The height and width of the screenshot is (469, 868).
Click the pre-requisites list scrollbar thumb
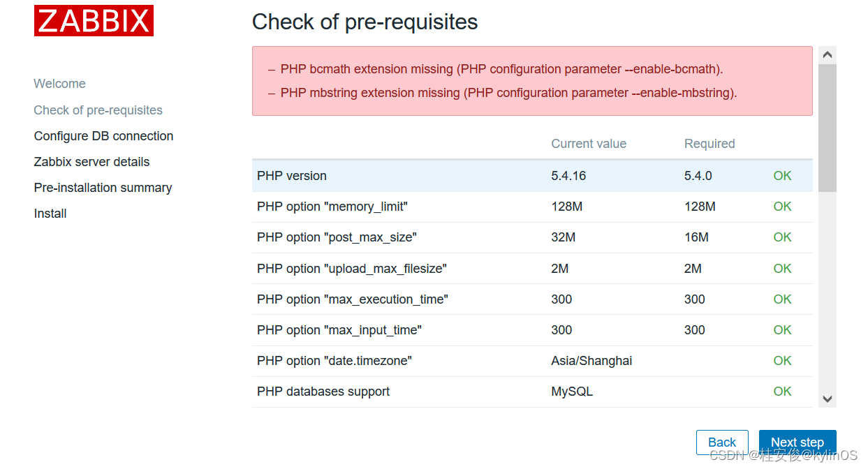click(827, 127)
